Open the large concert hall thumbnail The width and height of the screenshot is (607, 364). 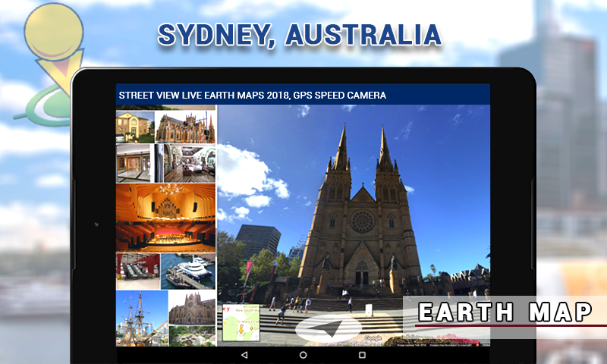(165, 218)
